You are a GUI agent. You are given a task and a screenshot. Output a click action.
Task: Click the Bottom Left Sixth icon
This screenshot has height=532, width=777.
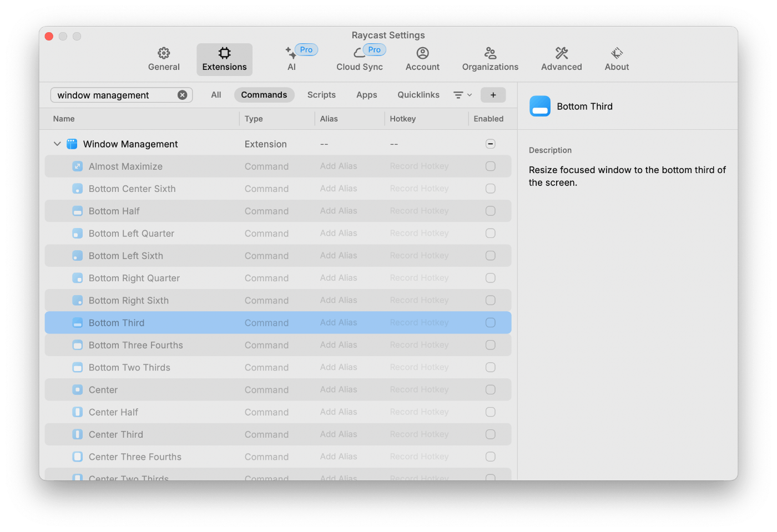[x=78, y=256]
